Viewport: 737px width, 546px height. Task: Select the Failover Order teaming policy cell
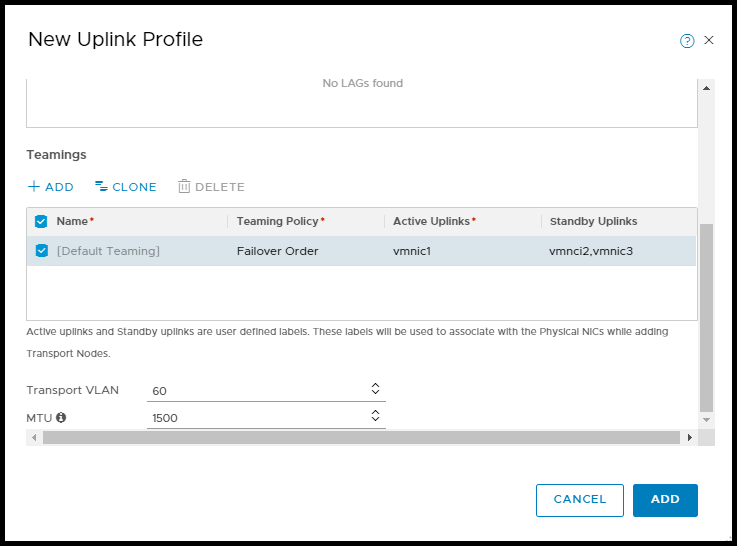point(277,251)
